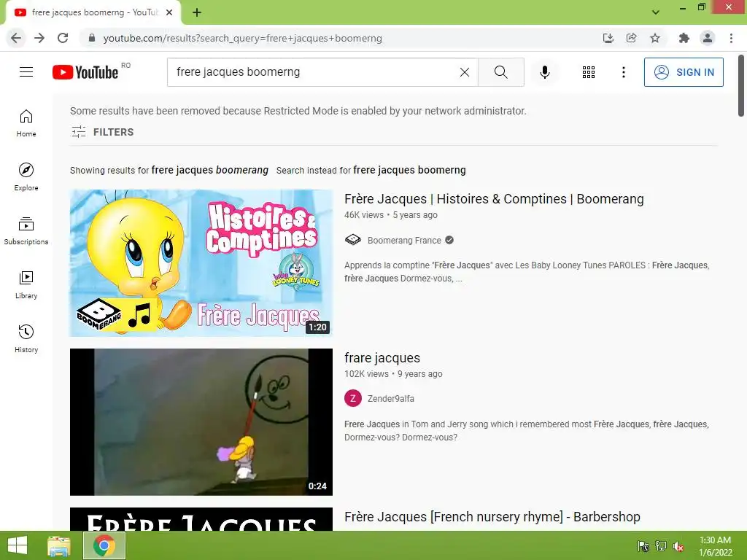The width and height of the screenshot is (747, 560).
Task: Click the taskbar clock 1:30 AM
Action: coord(715,546)
